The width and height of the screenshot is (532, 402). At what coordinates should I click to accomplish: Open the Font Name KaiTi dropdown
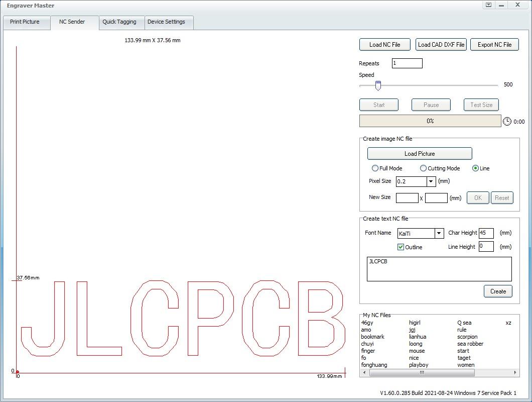point(439,234)
